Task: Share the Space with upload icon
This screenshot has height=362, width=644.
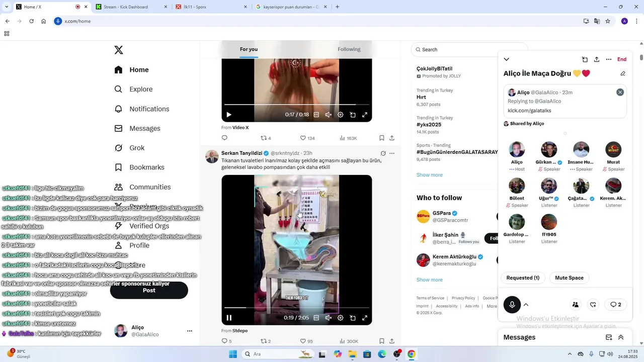Action: coord(597,59)
